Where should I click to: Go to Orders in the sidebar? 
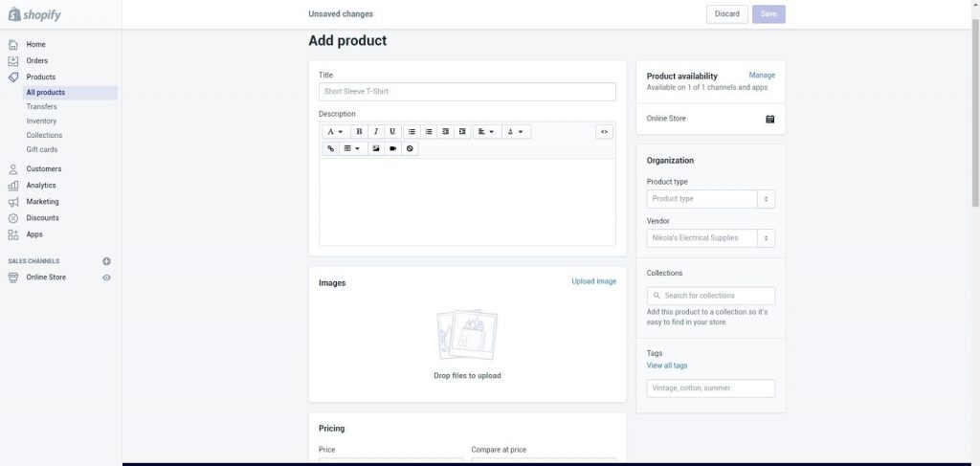[x=36, y=60]
